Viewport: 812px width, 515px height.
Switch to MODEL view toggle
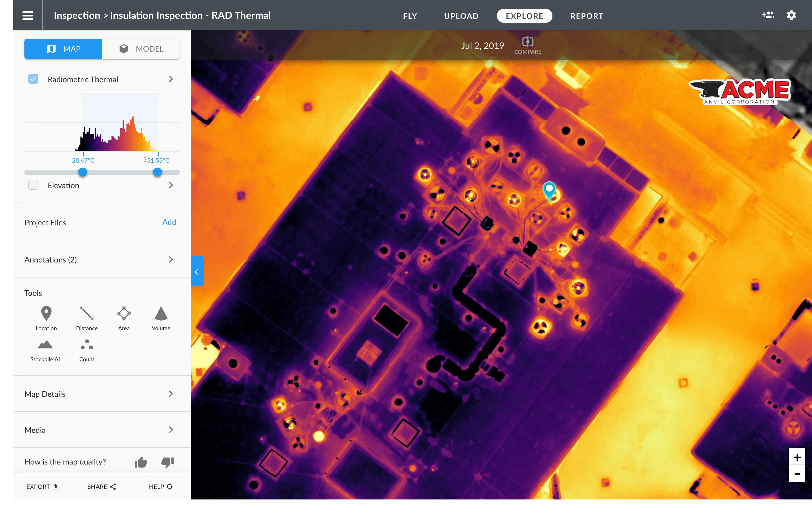tap(141, 49)
